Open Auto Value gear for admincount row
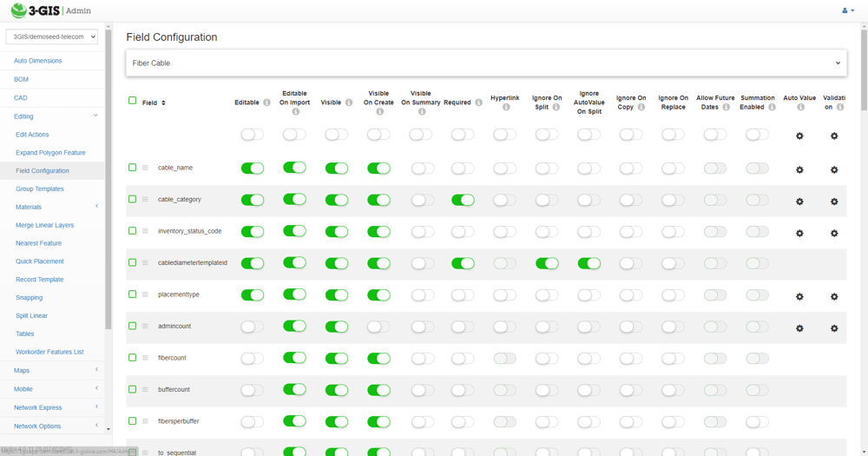The width and height of the screenshot is (868, 456). click(799, 328)
